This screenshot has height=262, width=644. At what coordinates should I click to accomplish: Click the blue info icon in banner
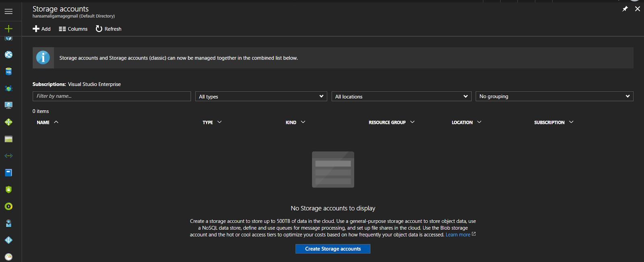point(43,58)
